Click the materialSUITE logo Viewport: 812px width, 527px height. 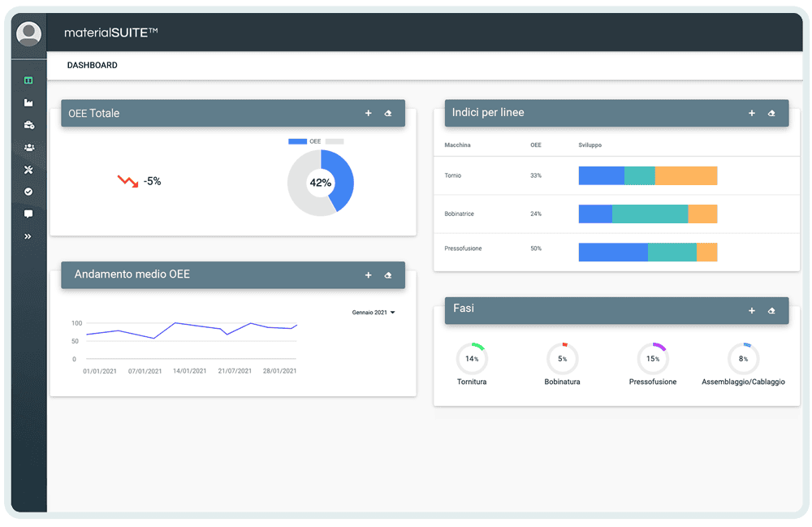coord(110,32)
